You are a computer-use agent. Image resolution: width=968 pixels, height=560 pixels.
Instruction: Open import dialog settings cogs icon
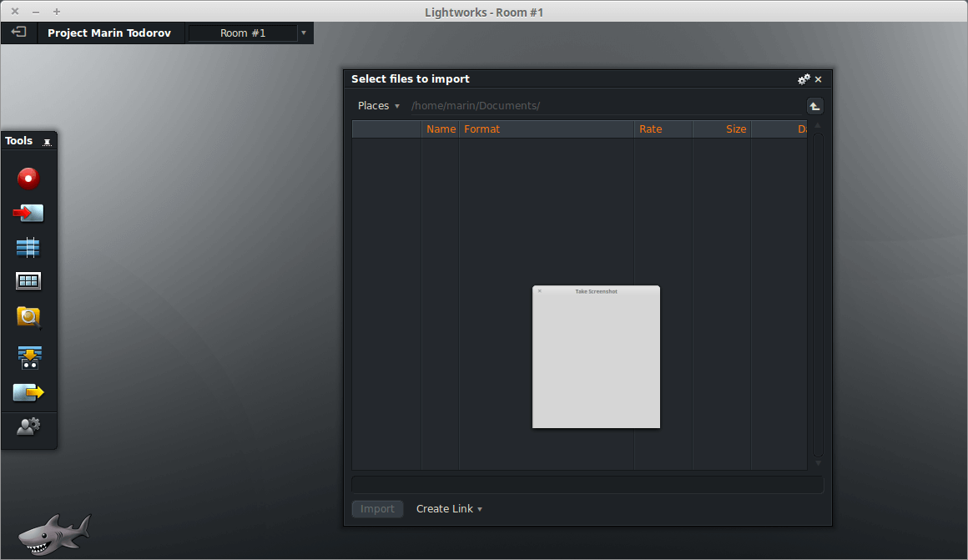(804, 79)
